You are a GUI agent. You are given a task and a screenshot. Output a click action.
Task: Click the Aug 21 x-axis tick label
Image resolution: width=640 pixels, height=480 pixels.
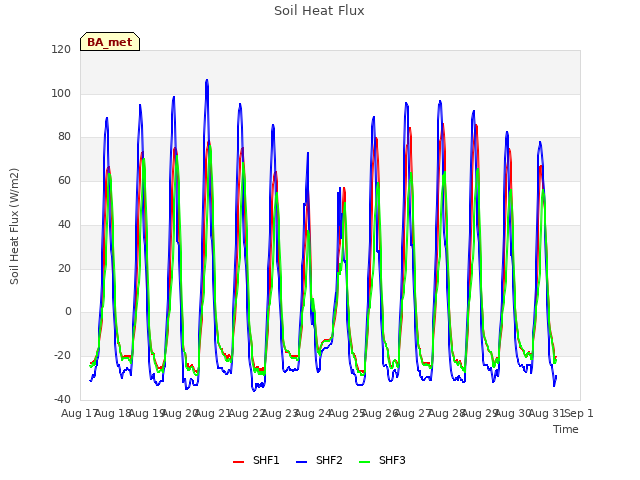(213, 413)
